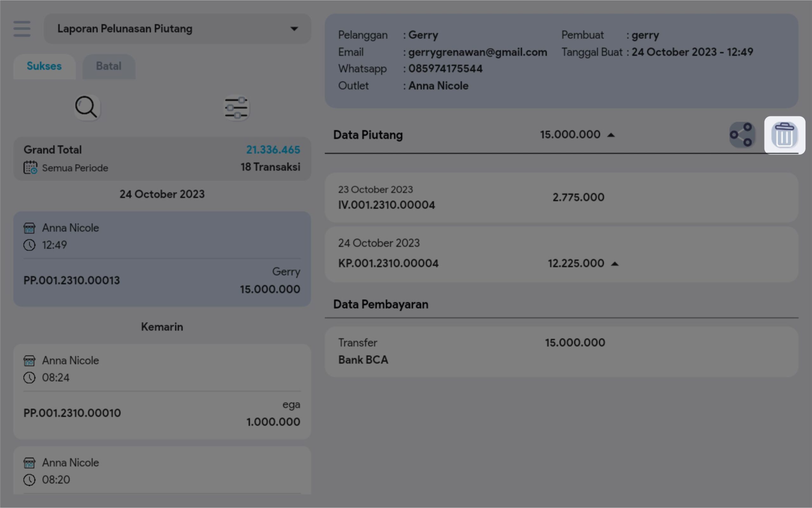
Task: Switch to the Sukses tab
Action: point(44,66)
